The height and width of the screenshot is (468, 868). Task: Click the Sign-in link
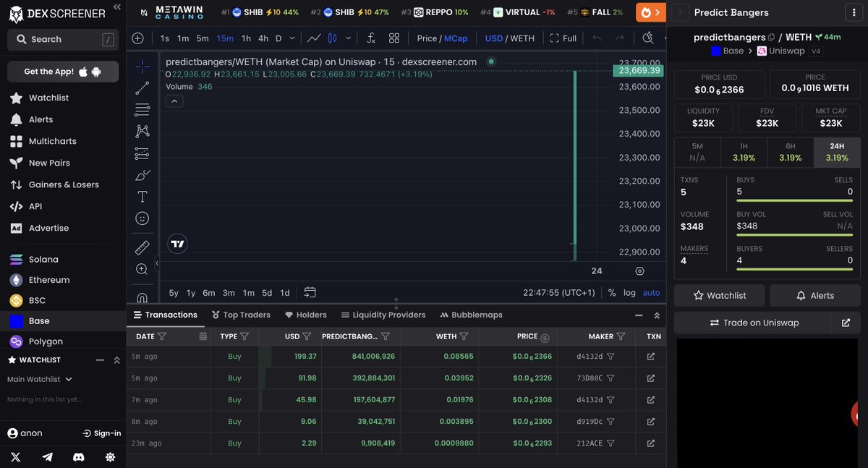(101, 433)
